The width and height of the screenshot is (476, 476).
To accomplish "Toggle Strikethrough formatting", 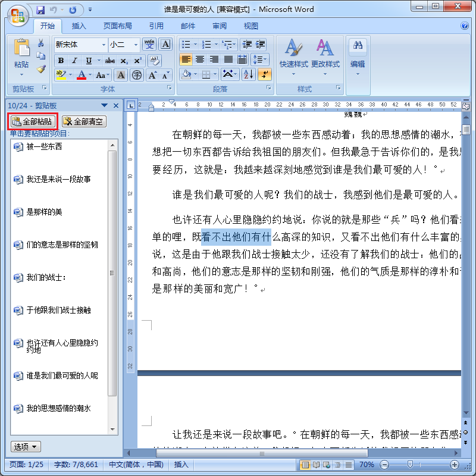I will coord(110,61).
